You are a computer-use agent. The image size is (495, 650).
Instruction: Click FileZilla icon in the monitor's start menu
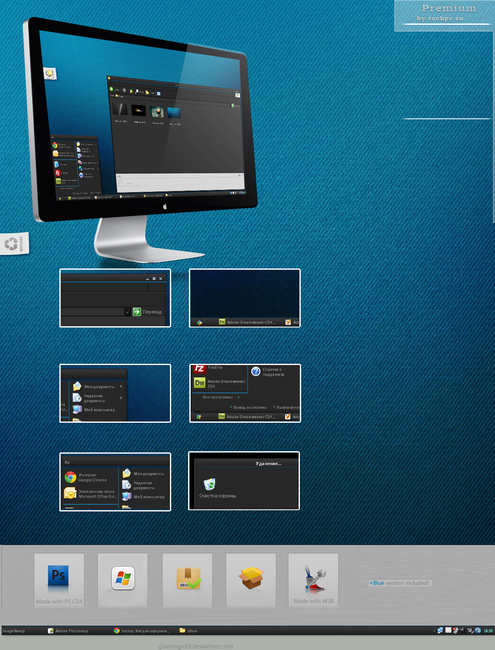pyautogui.click(x=58, y=173)
